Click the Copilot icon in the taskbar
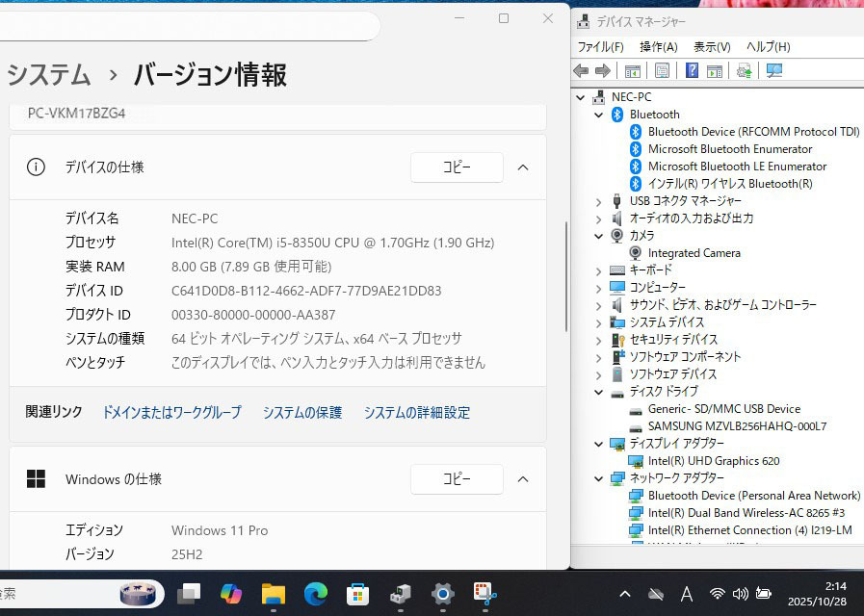 tap(231, 594)
